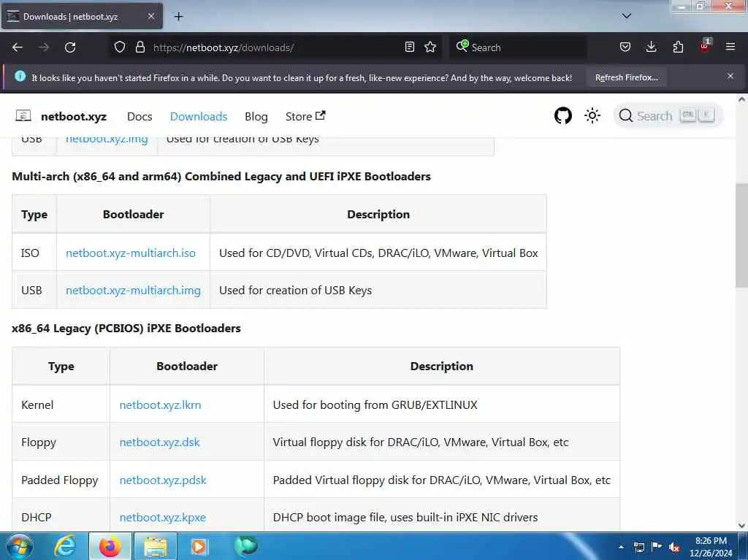Open the Firefox hamburger application menu
Screen dimensions: 748x560
[x=730, y=47]
